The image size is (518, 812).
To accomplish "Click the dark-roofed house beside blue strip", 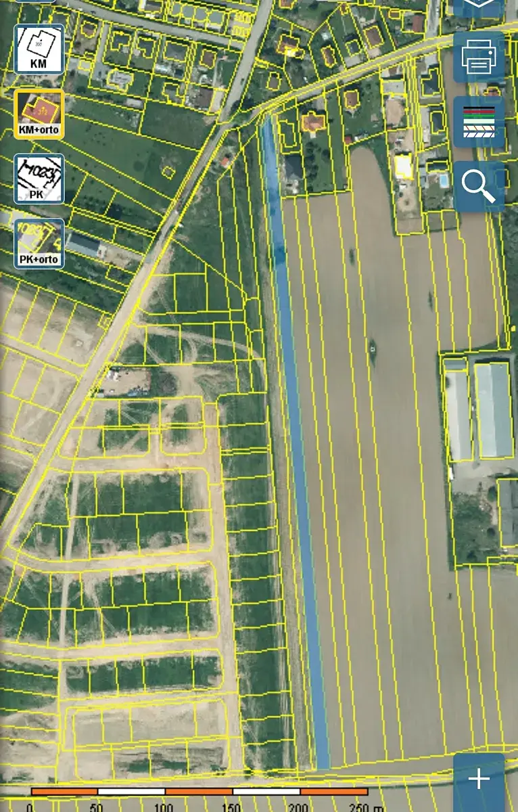I will pos(293,167).
